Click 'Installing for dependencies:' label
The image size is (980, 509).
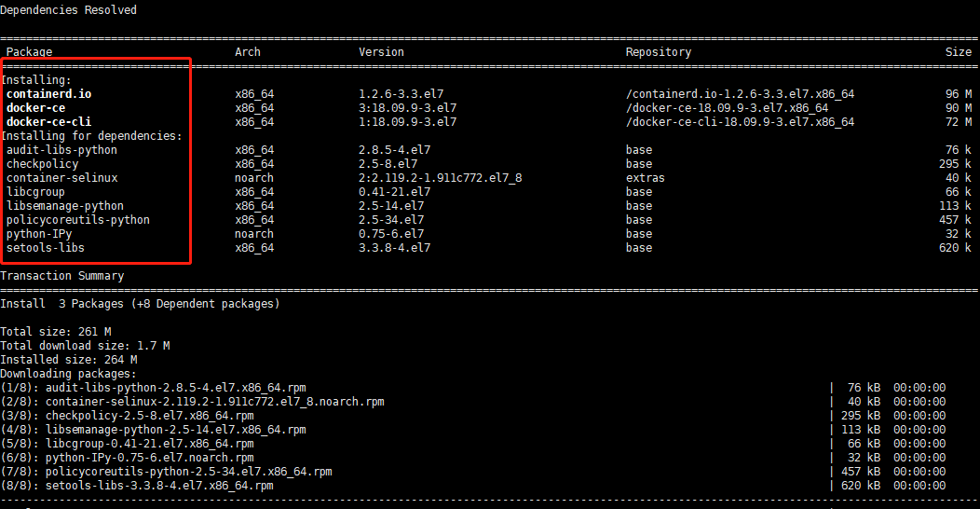click(91, 136)
